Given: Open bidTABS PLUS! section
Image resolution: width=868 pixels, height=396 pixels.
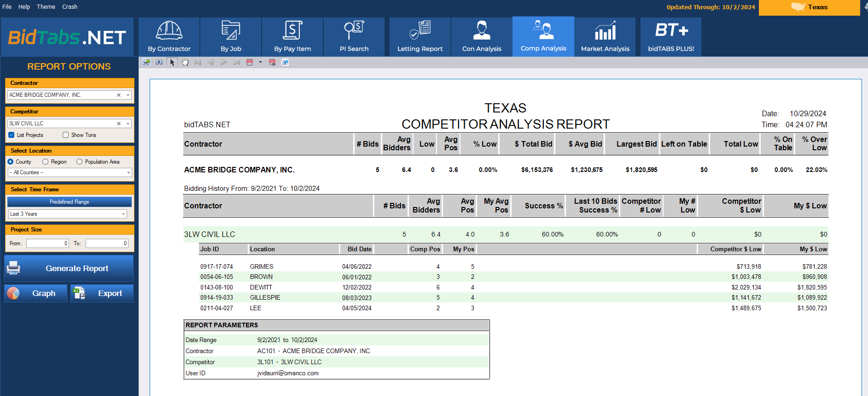Looking at the screenshot, I should pyautogui.click(x=671, y=37).
